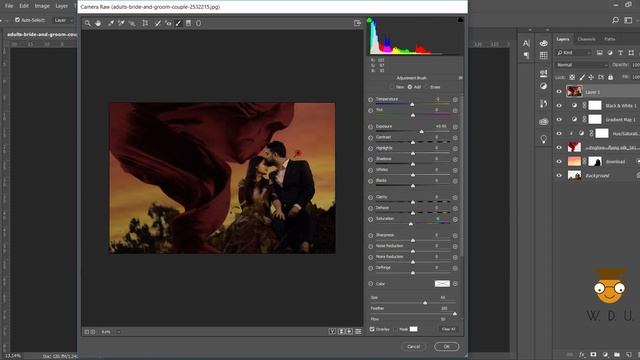
Task: Select the Adjustment Brush tool
Action: [x=178, y=23]
